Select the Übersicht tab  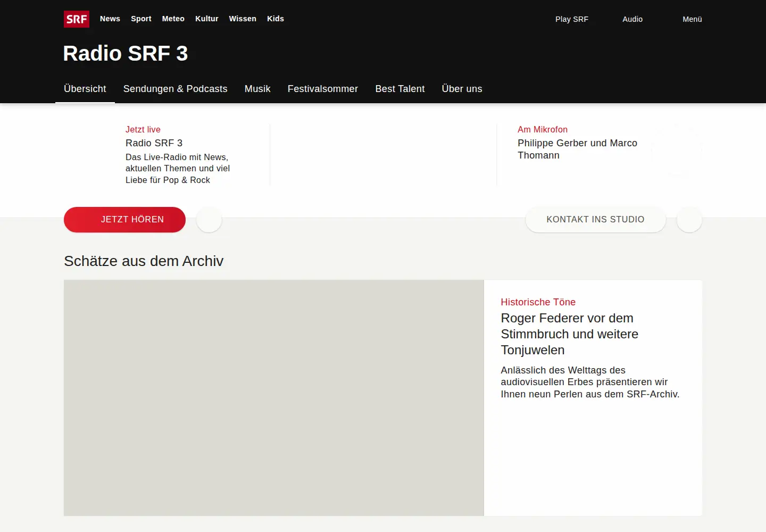(85, 89)
